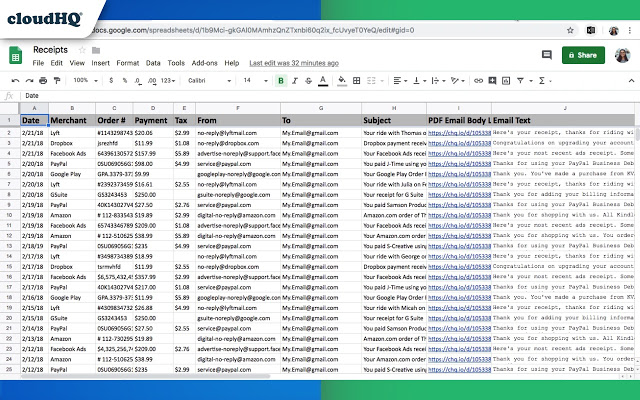Move document with folder icon
The image size is (640, 400).
pos(96,50)
